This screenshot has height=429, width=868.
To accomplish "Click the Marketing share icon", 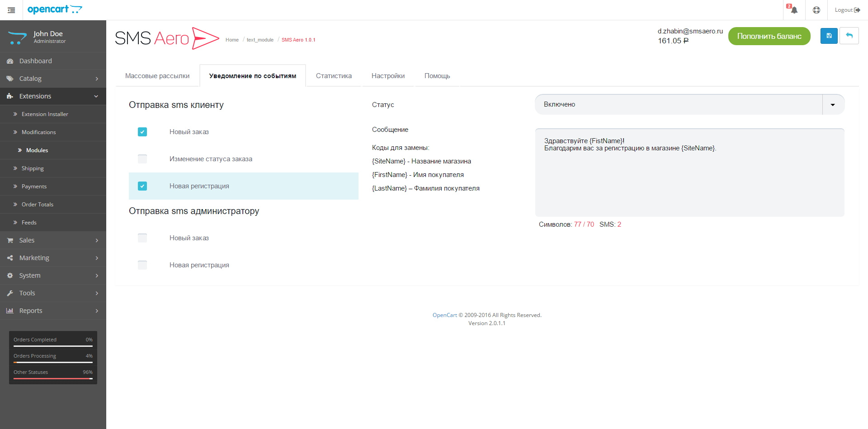I will (10, 258).
